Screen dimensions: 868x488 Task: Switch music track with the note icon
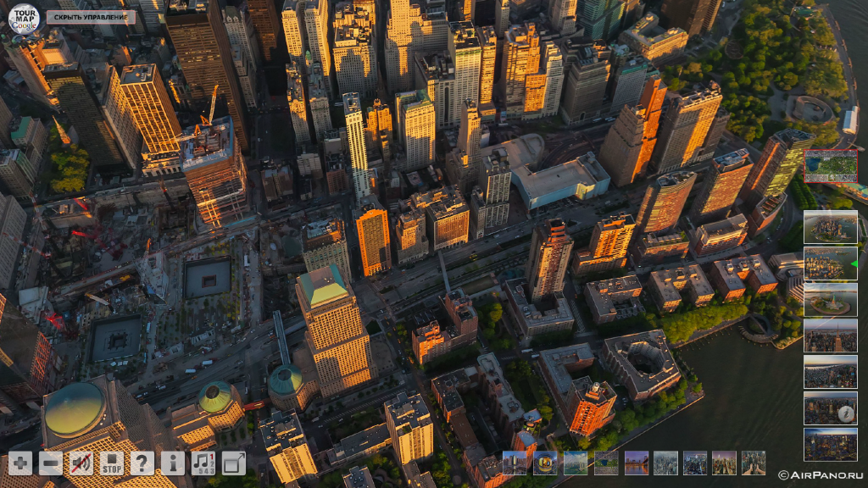pyautogui.click(x=203, y=463)
